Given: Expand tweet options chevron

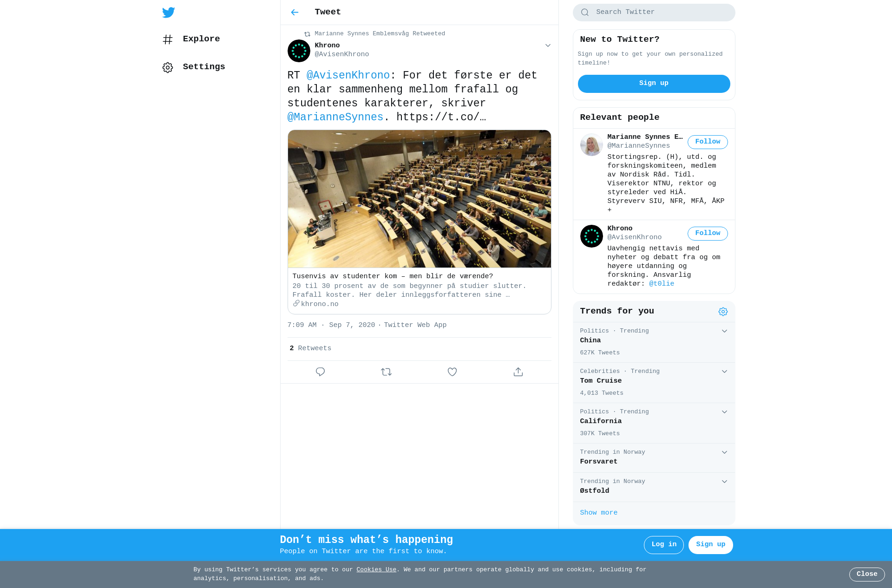Looking at the screenshot, I should tap(548, 46).
